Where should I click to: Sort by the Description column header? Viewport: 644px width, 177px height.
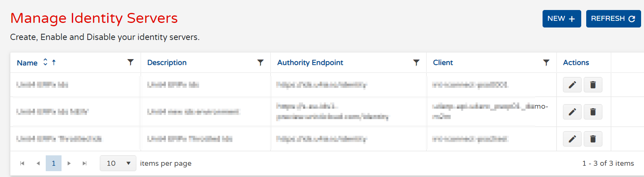[x=167, y=63]
